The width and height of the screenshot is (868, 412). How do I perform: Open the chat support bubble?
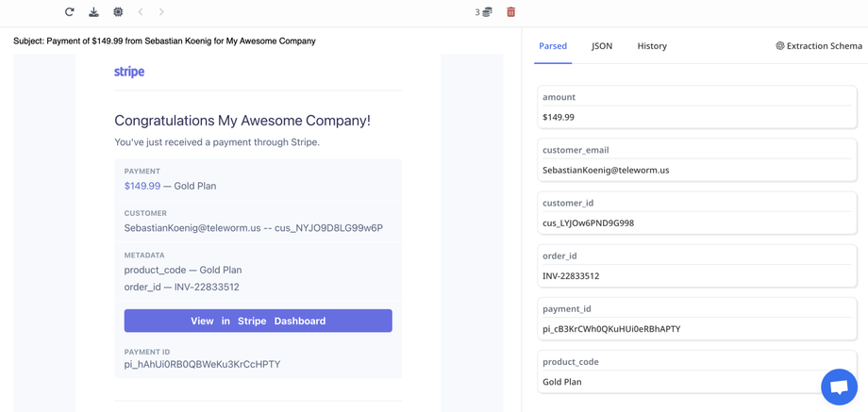coord(838,387)
